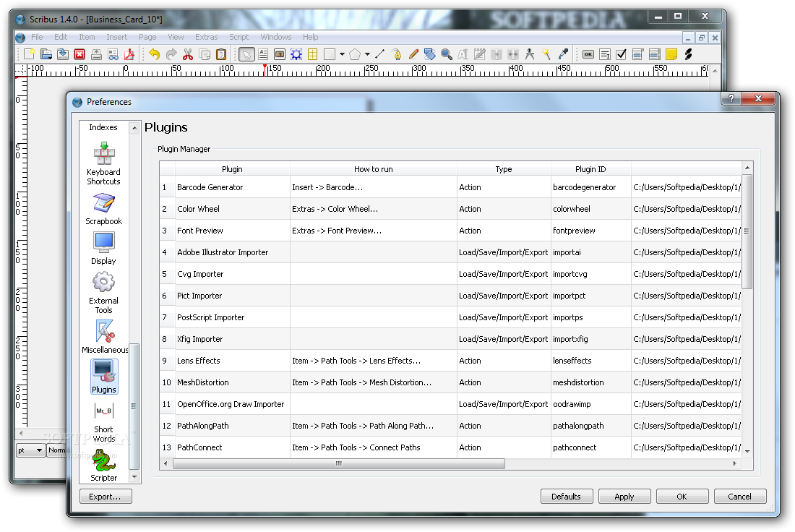The image size is (795, 532).
Task: Click the Redo arrow icon
Action: 171,54
